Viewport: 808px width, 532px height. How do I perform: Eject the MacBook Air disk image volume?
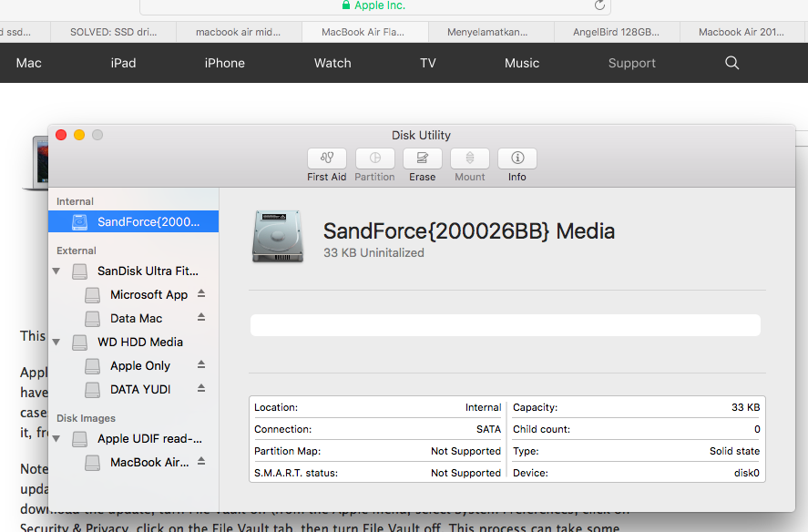point(201,461)
